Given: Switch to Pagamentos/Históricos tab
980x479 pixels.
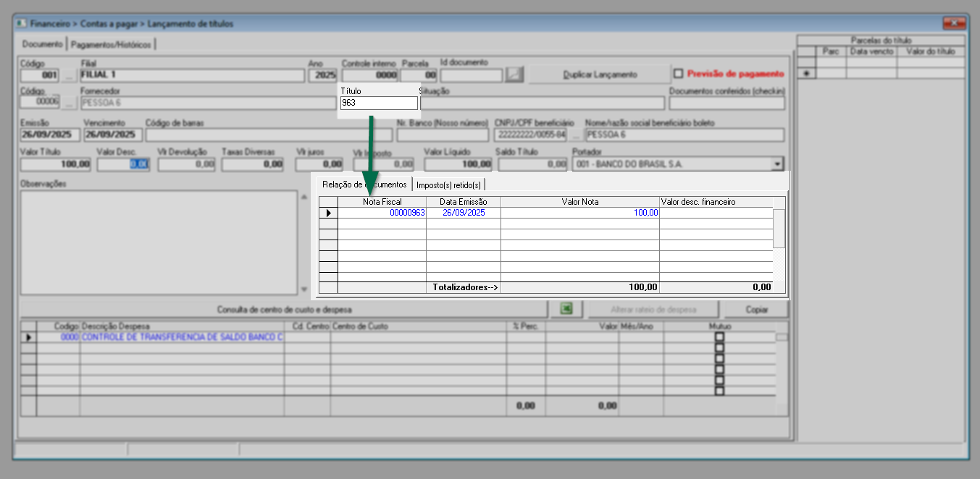Looking at the screenshot, I should coord(112,44).
